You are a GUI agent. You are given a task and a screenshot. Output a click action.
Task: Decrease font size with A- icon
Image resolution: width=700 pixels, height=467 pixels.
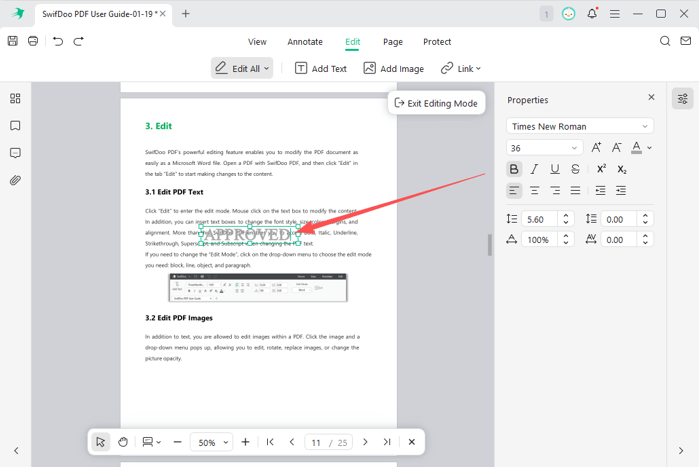[x=617, y=148]
